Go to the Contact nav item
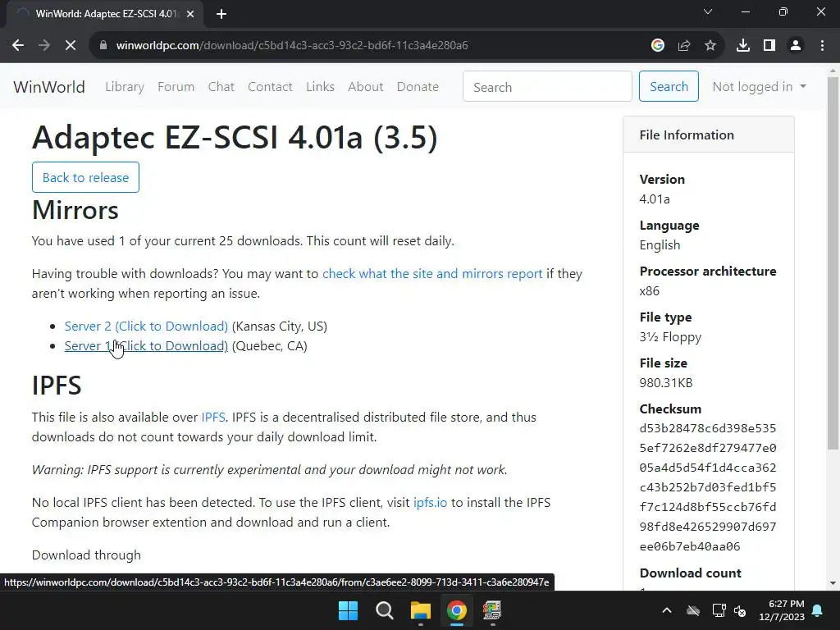This screenshot has width=840, height=630. (x=270, y=87)
